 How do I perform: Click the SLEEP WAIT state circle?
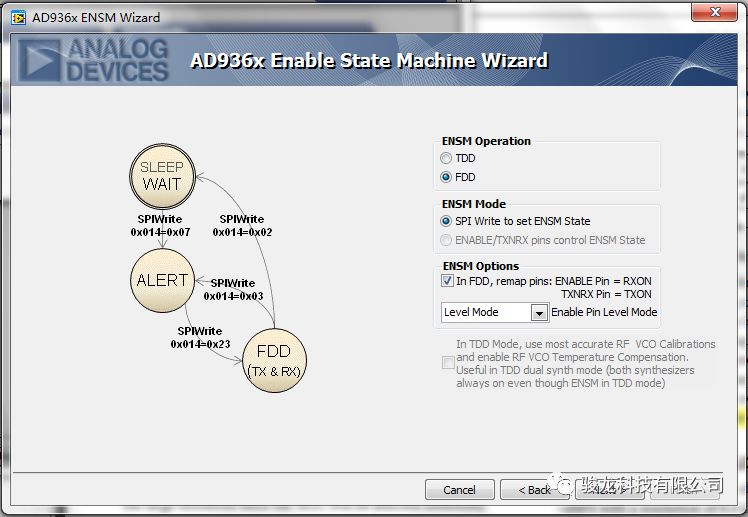point(161,176)
